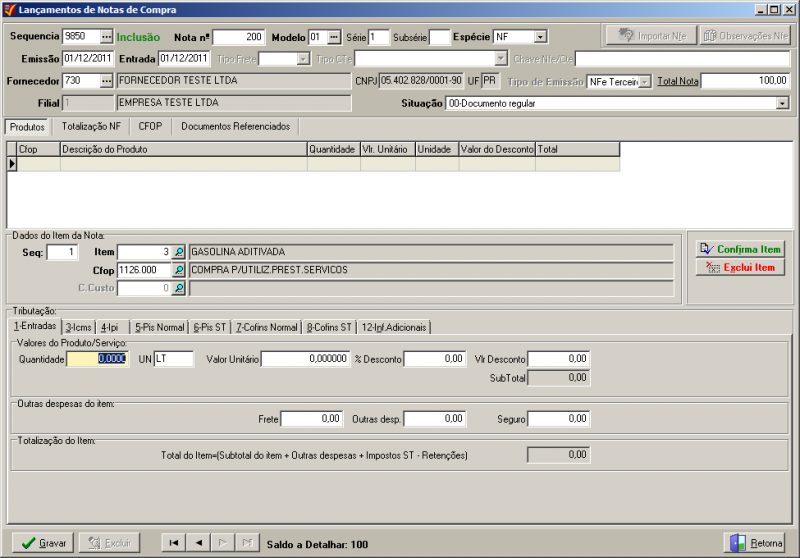Focus the Vlr Desconto field
This screenshot has height=558, width=800.
[559, 359]
